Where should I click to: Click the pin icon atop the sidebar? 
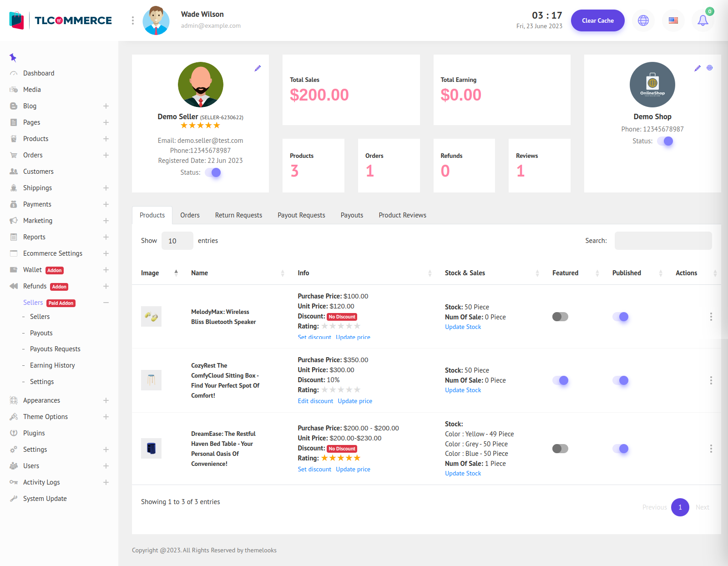[x=13, y=57]
